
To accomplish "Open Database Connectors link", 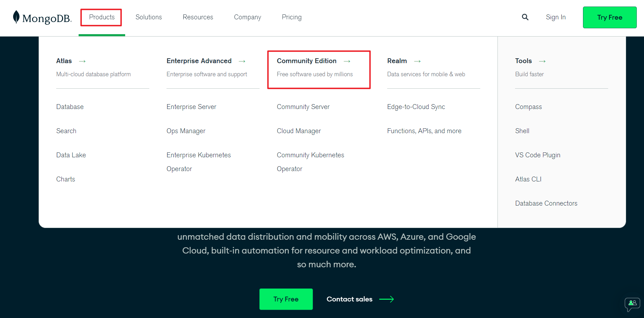I will [x=546, y=203].
